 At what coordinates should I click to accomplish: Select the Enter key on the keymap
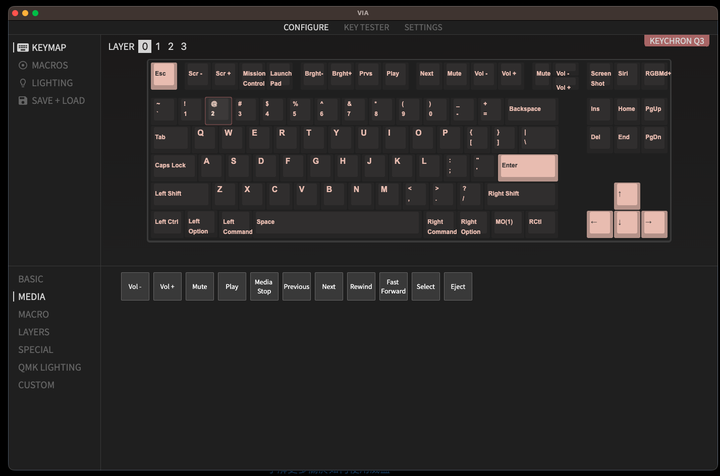528,168
